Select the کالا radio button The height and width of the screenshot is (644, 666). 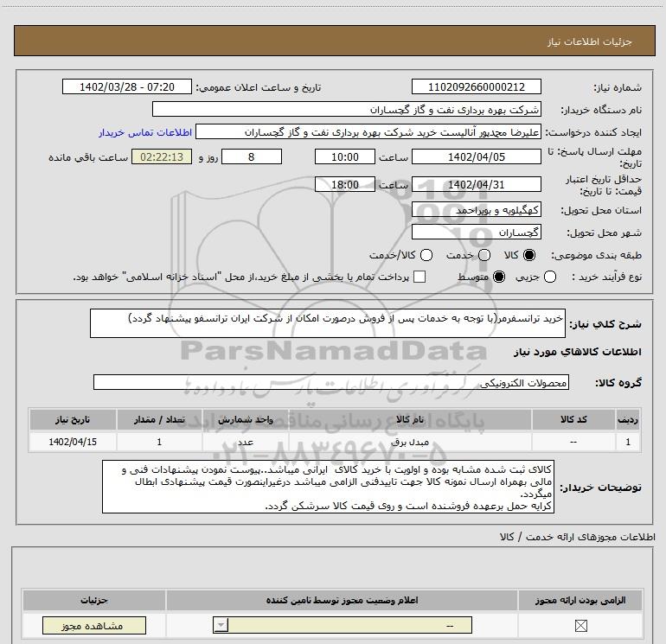(x=529, y=255)
